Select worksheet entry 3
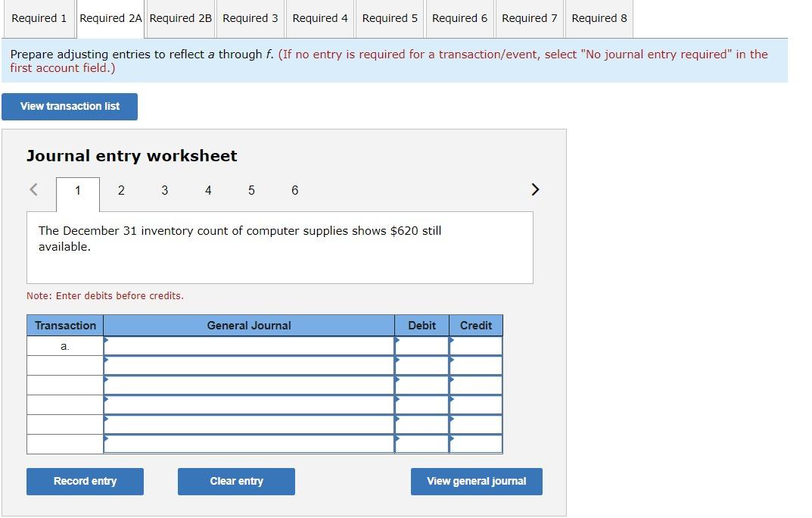 [x=165, y=191]
